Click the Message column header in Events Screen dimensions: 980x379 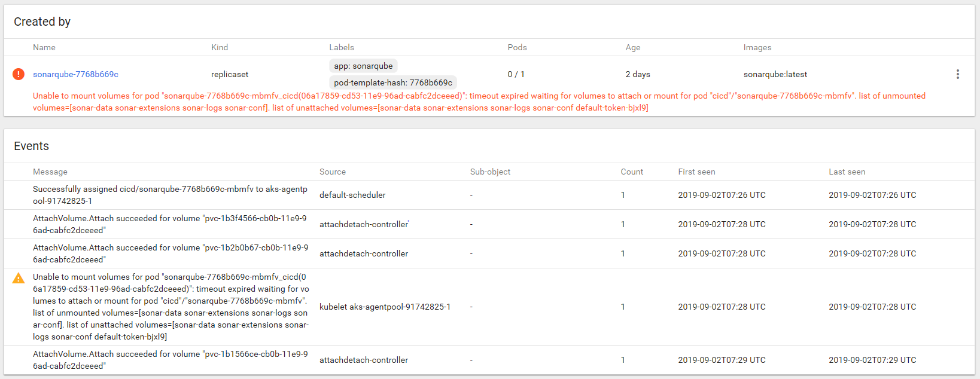50,172
